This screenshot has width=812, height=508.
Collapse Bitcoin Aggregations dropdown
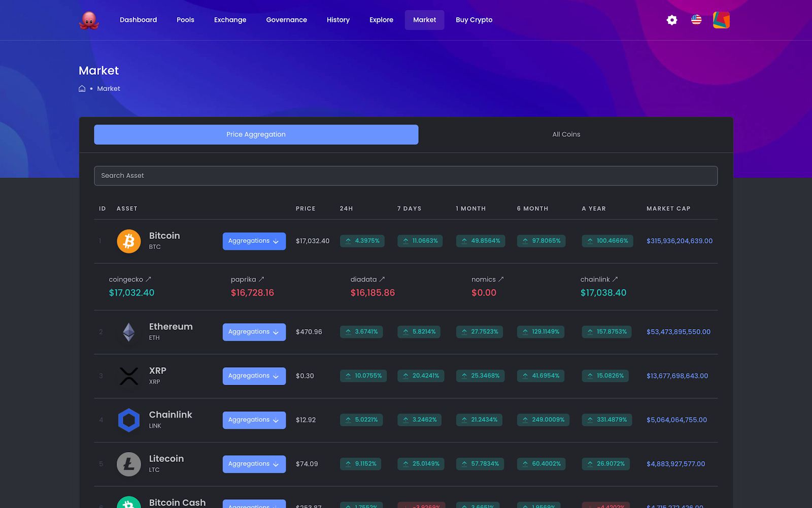pyautogui.click(x=254, y=241)
